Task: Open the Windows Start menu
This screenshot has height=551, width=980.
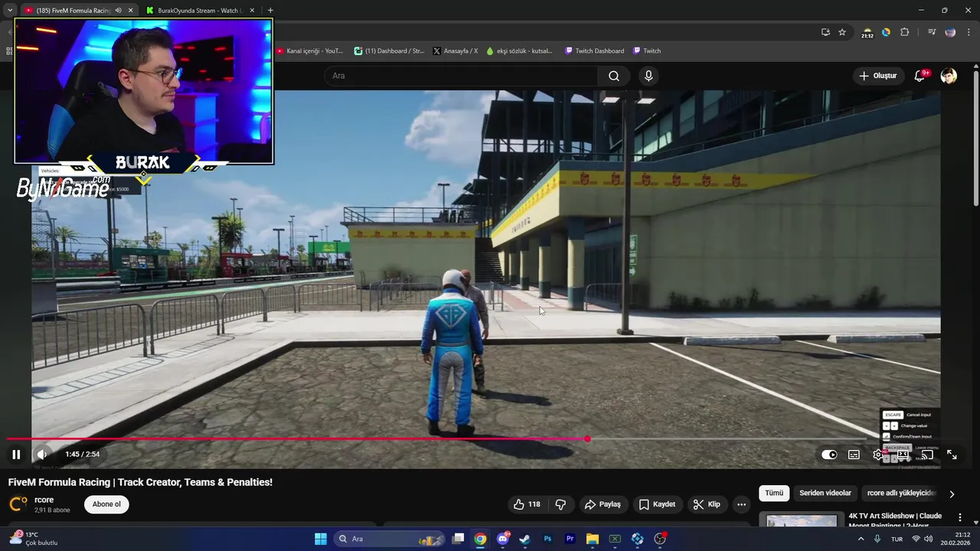Action: [321, 539]
